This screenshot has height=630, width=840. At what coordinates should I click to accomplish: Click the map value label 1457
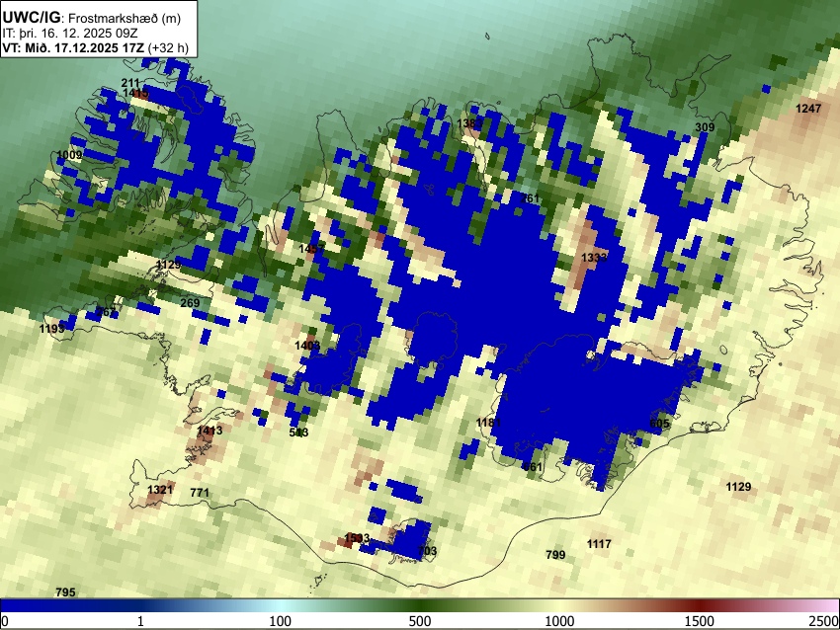[311, 249]
